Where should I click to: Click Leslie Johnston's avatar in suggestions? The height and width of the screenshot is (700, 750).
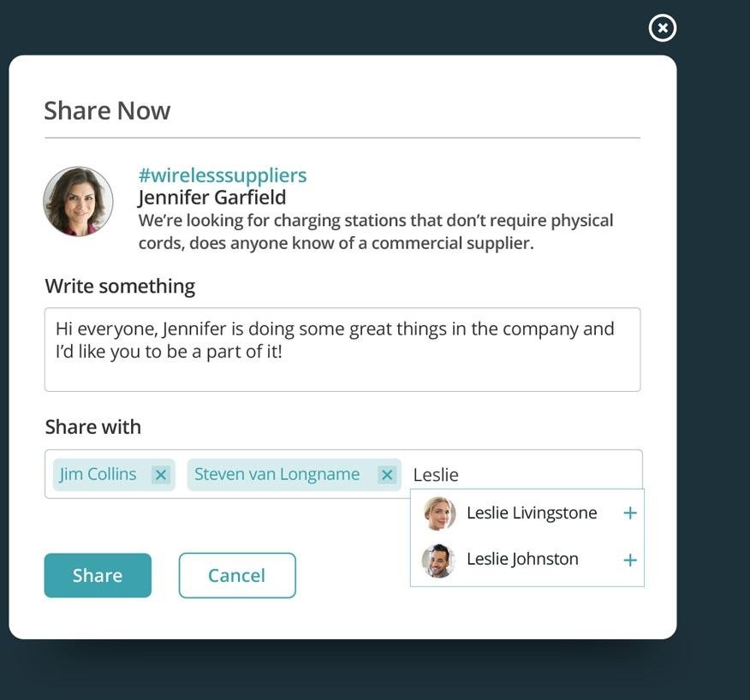pyautogui.click(x=438, y=561)
